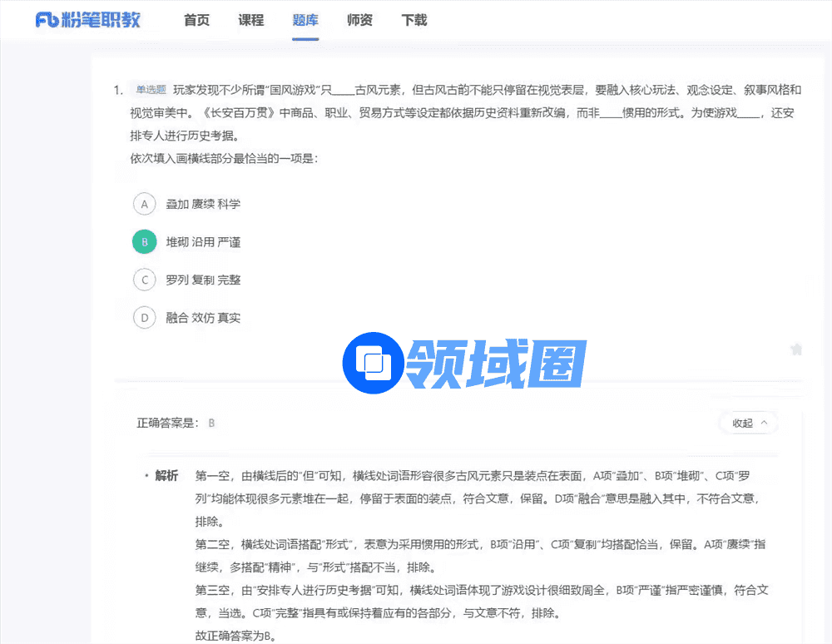
Task: Click the 粉笔职教 logo
Action: point(88,20)
